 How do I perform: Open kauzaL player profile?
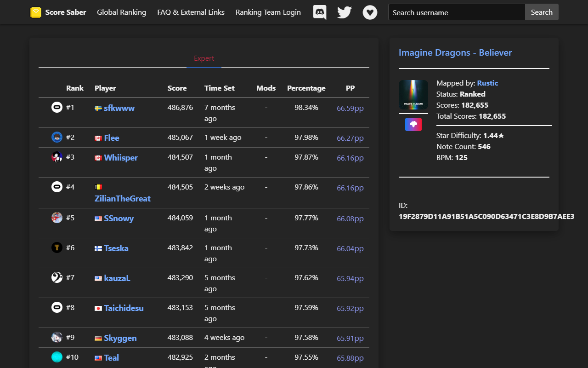click(x=117, y=278)
